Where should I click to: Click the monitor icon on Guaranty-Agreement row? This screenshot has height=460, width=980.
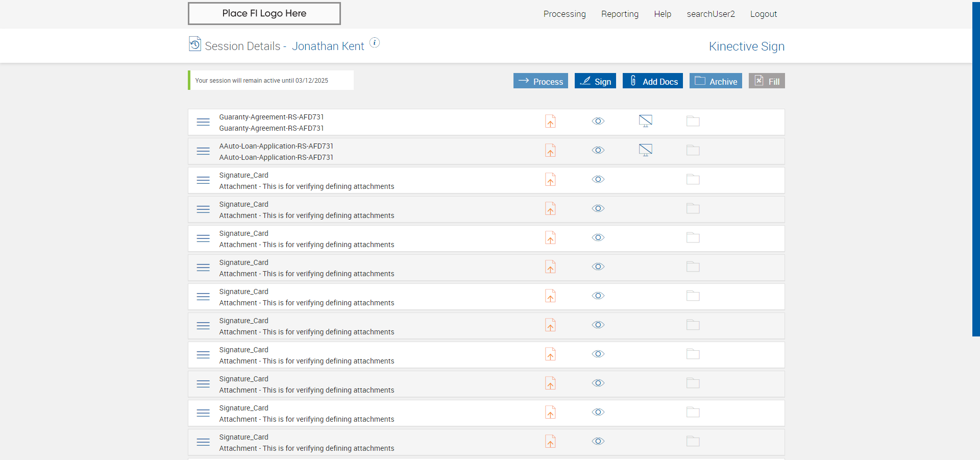646,121
